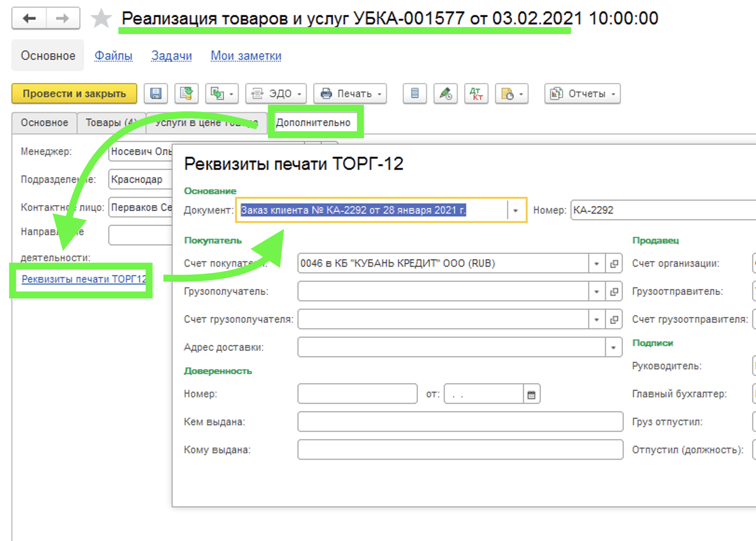Save document using the floppy disk icon
The image size is (756, 541).
click(x=156, y=94)
